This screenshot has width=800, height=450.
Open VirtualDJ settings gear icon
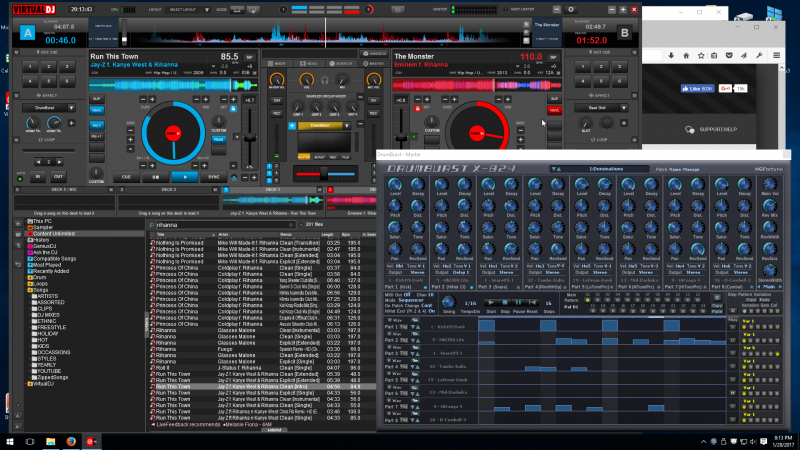click(571, 10)
